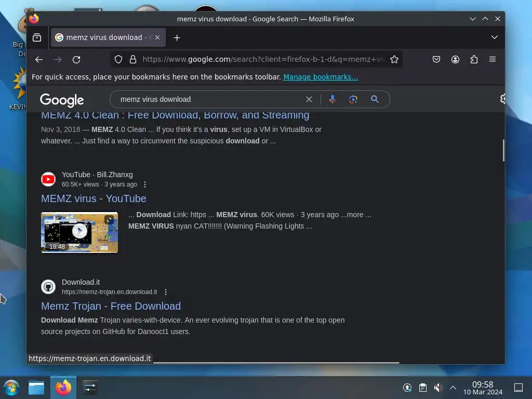Screen dimensions: 532x399
Task: Open the Memz Trojan - Free Download link
Action: point(111,306)
